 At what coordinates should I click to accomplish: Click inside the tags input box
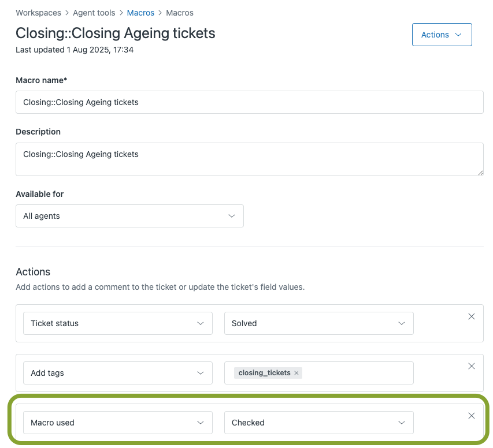coord(358,373)
